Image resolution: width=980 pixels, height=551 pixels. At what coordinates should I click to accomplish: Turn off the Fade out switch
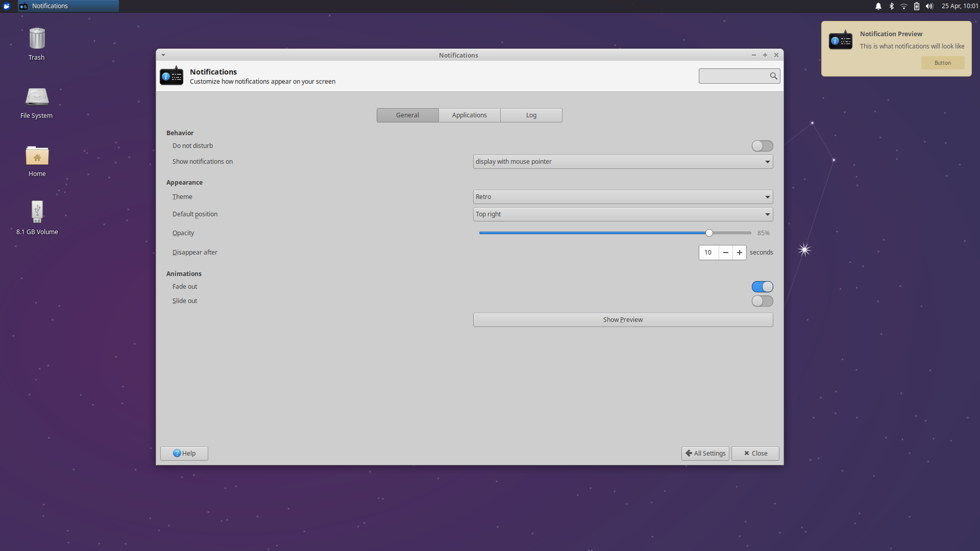pyautogui.click(x=762, y=287)
